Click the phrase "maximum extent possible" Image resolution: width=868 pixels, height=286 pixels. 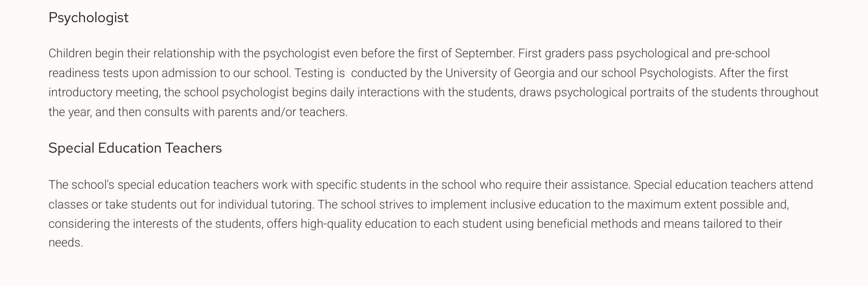tap(695, 205)
